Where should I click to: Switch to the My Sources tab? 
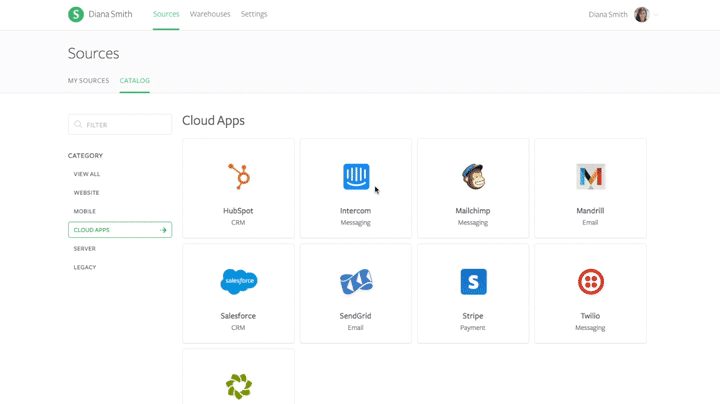pyautogui.click(x=88, y=81)
